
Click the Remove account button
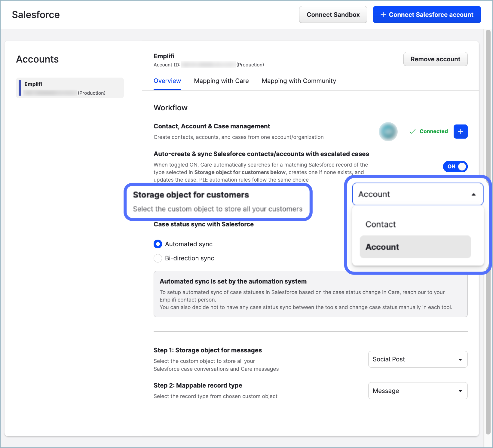pyautogui.click(x=435, y=59)
